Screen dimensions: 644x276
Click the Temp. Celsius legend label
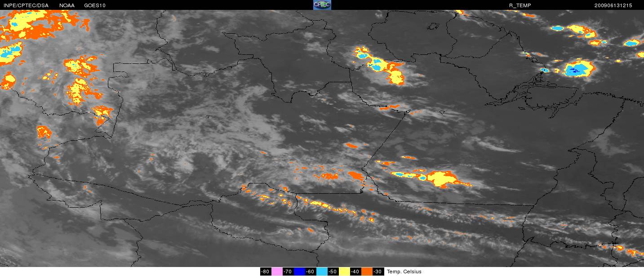click(404, 272)
